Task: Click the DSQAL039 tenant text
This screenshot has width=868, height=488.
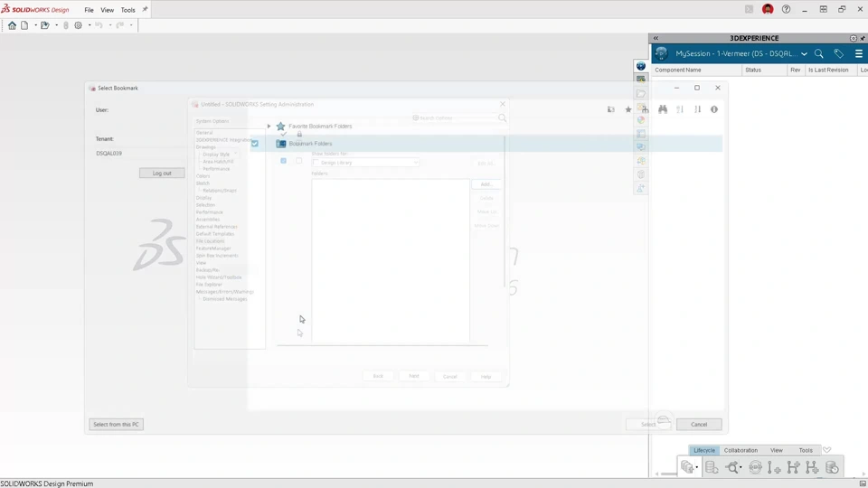Action: click(x=109, y=154)
